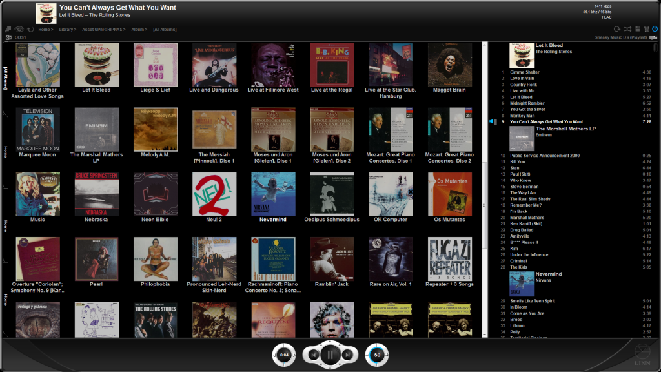661x372 pixels.
Task: Click the All Albums breadcrumb
Action: pos(164,30)
